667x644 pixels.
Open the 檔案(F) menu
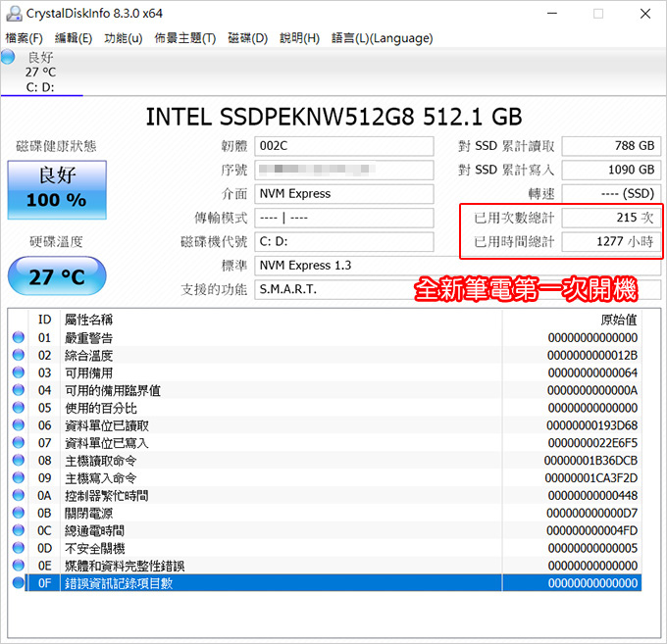tap(24, 38)
